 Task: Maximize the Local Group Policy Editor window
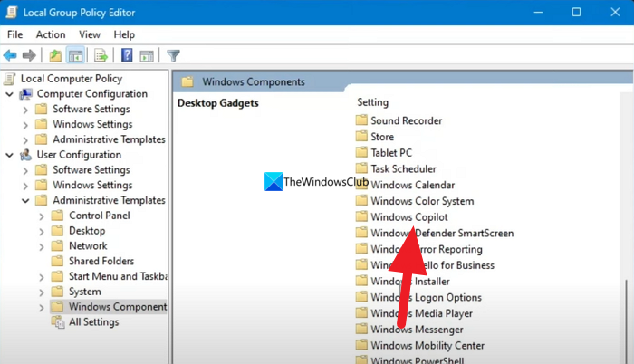pyautogui.click(x=576, y=12)
